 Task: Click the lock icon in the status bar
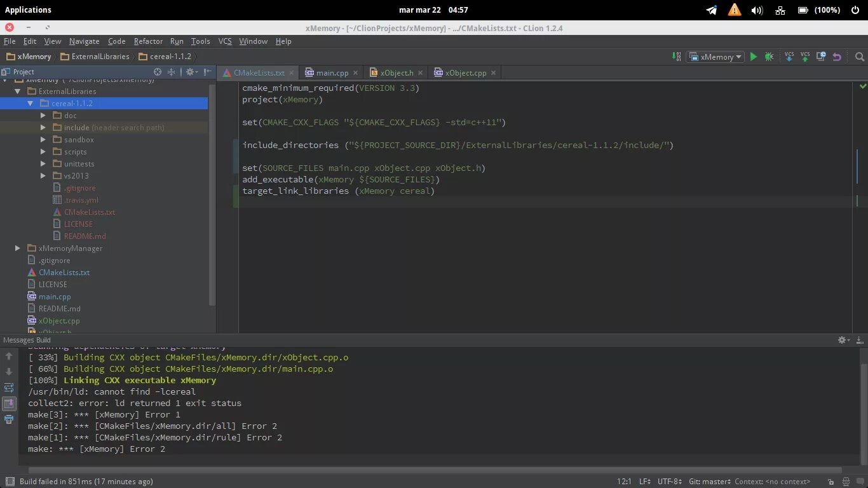[x=831, y=482]
